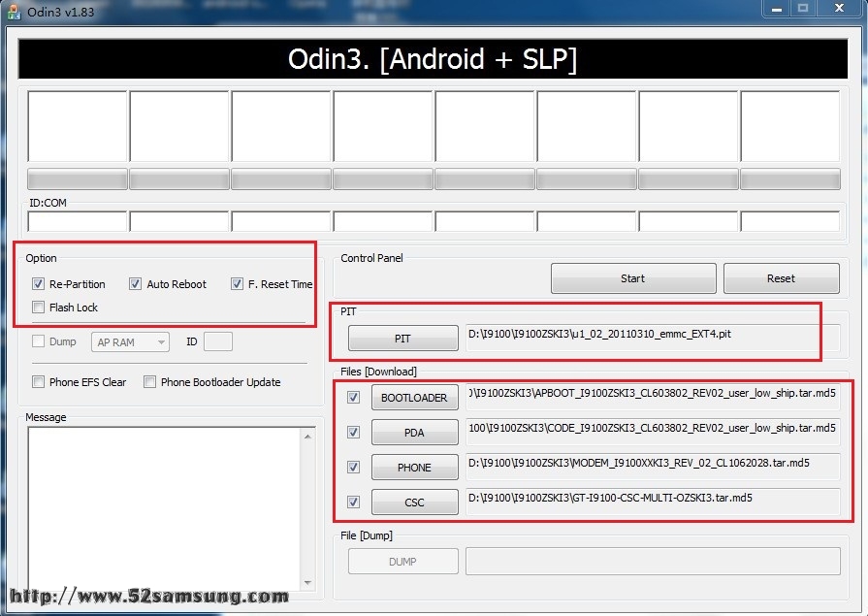The height and width of the screenshot is (616, 868).
Task: Enable the Flash Lock checkbox
Action: point(38,307)
